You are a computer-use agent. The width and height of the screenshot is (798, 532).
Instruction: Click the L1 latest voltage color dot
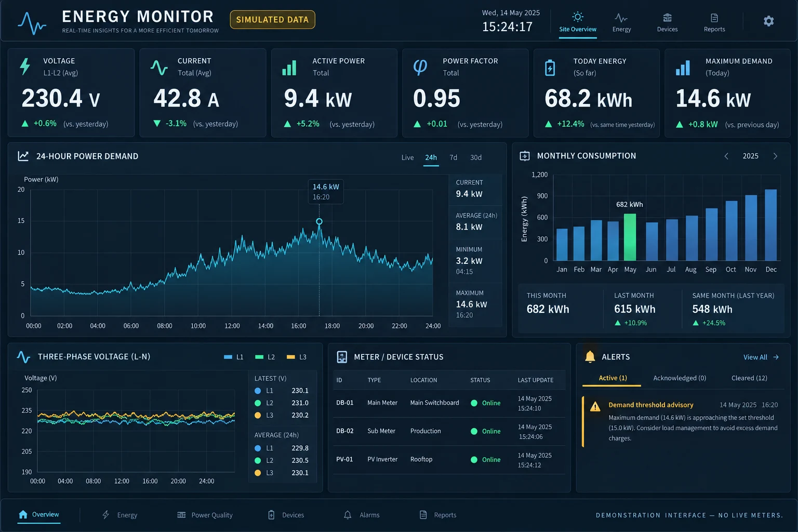[x=258, y=391]
